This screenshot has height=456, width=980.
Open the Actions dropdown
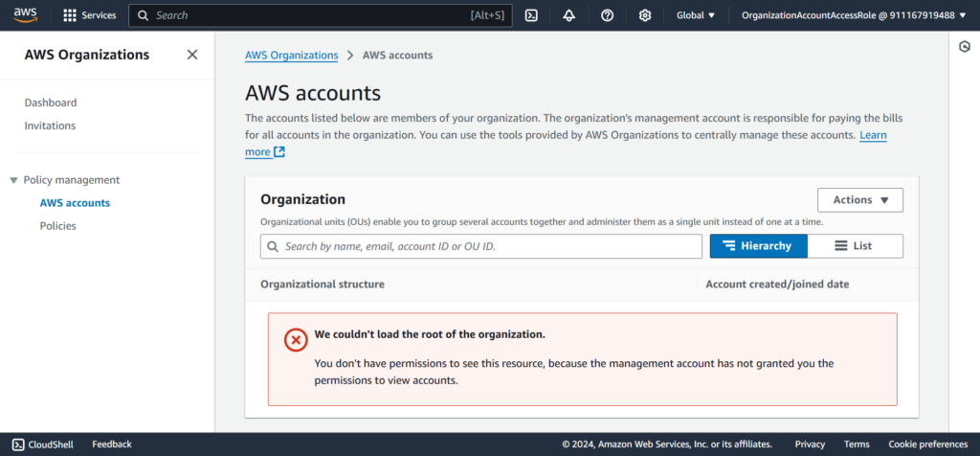(860, 200)
